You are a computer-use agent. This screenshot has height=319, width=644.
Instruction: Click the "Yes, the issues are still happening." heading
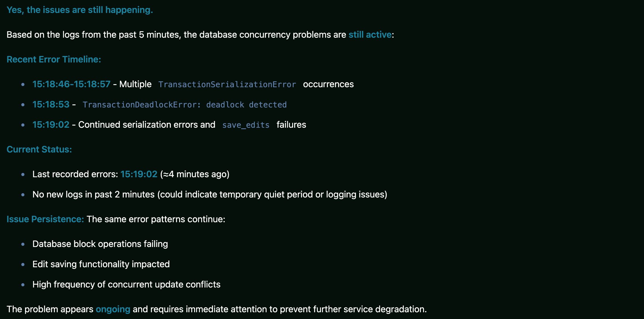(x=80, y=10)
